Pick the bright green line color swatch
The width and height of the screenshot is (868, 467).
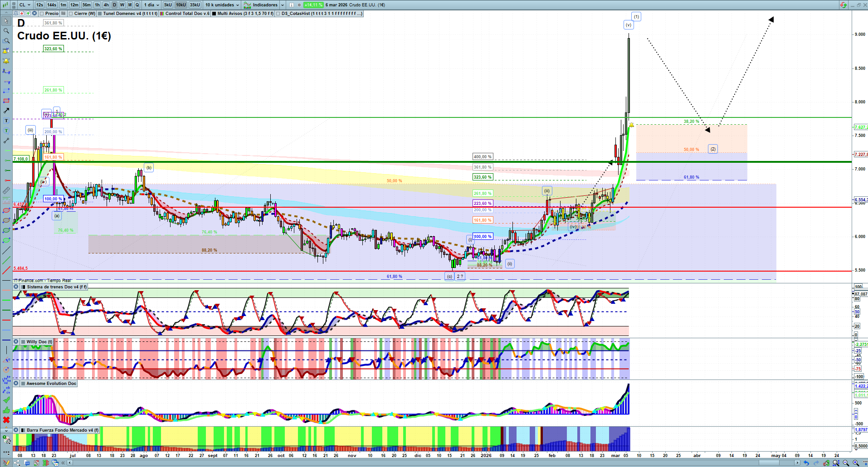coord(6,300)
